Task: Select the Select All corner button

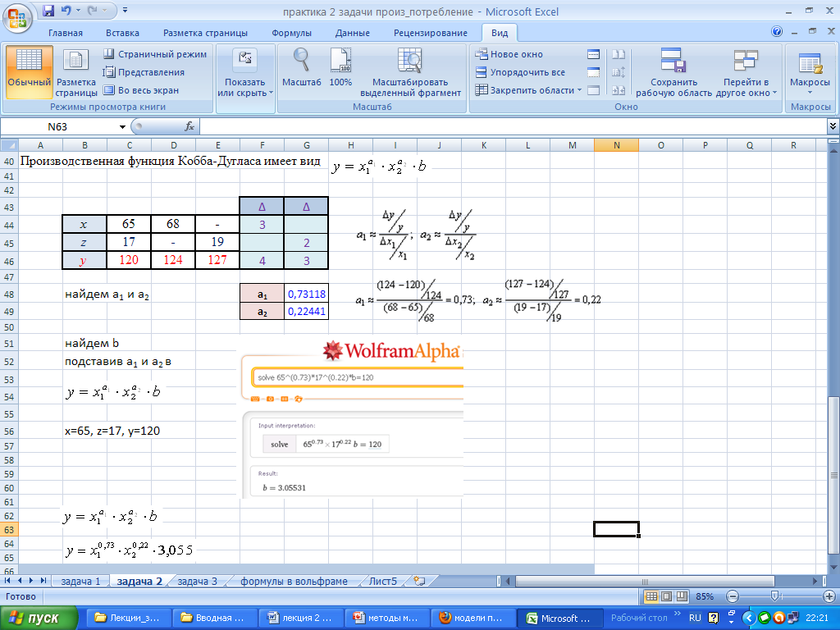Action: click(x=9, y=145)
